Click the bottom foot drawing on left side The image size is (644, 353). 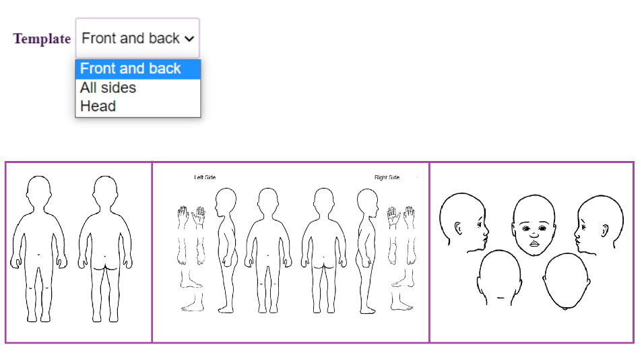192,302
